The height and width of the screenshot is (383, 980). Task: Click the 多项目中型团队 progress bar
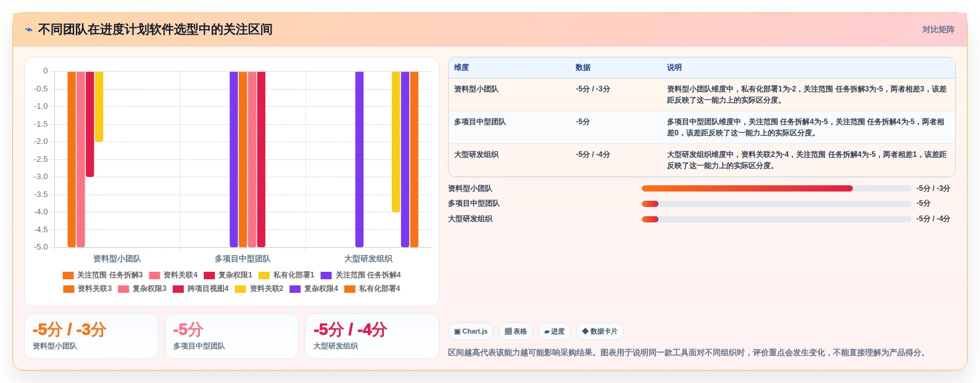click(x=776, y=204)
